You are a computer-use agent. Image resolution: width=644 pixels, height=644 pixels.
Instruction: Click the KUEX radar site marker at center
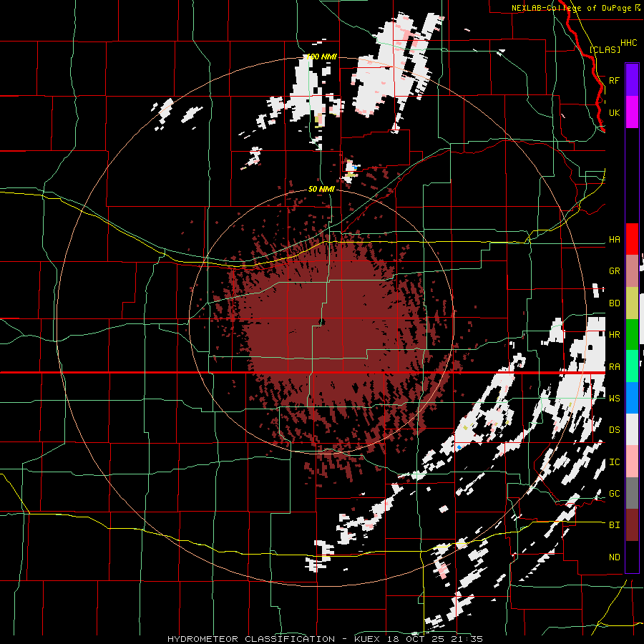tap(322, 322)
